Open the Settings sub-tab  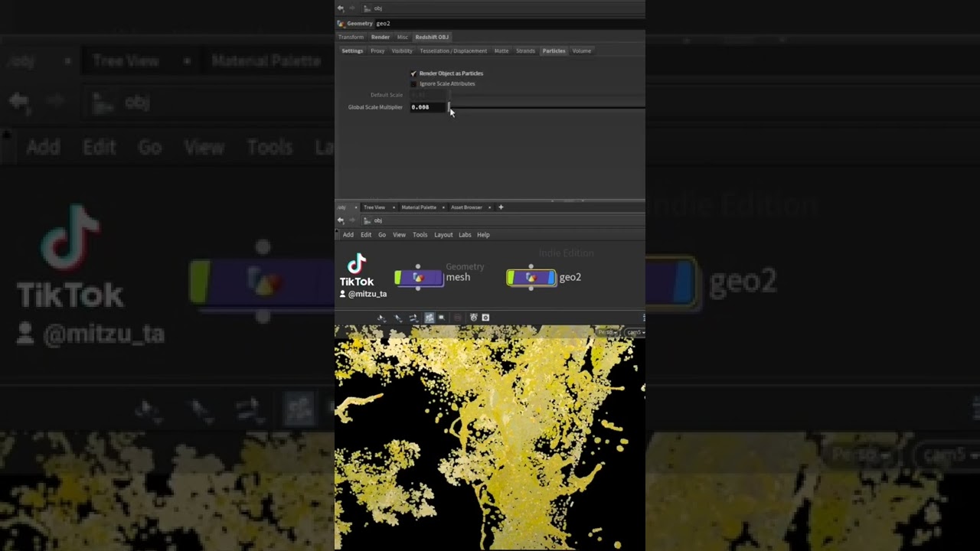[352, 51]
